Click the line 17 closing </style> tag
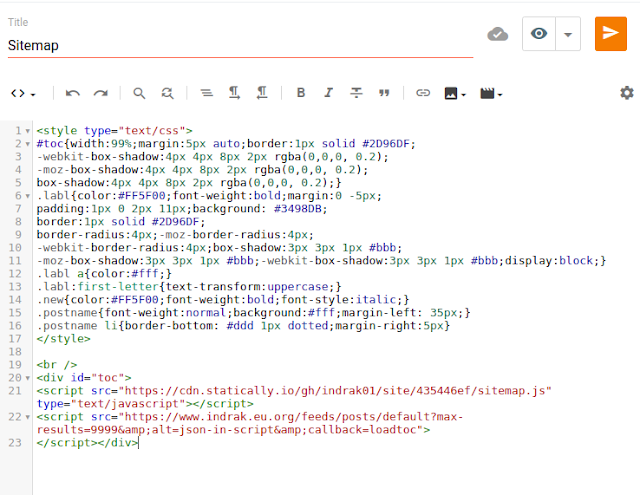 coord(63,339)
